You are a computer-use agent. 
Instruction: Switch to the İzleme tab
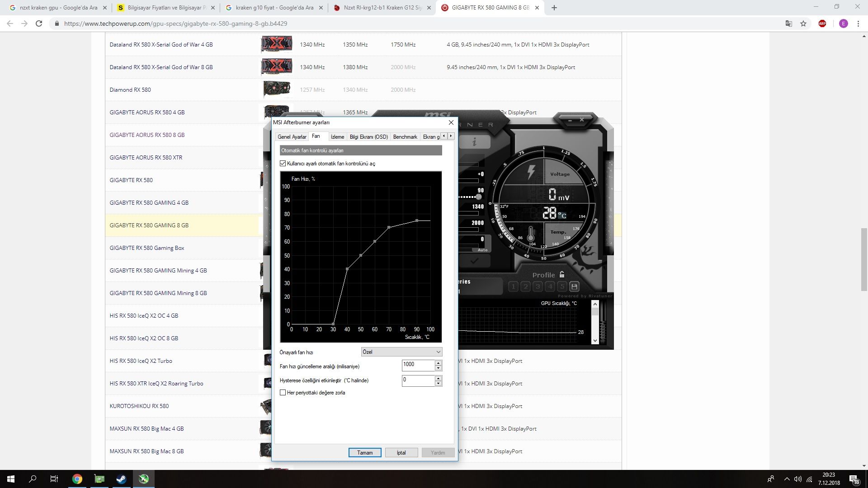click(x=337, y=137)
